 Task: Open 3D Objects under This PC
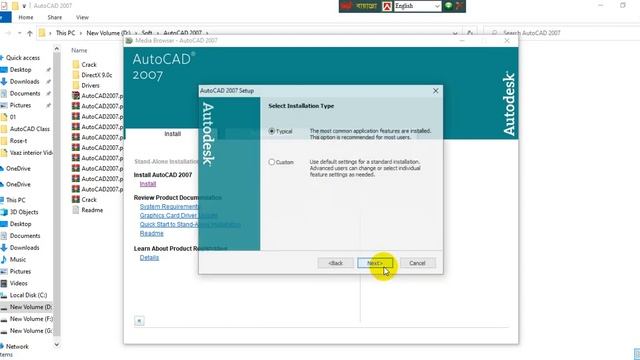click(24, 212)
